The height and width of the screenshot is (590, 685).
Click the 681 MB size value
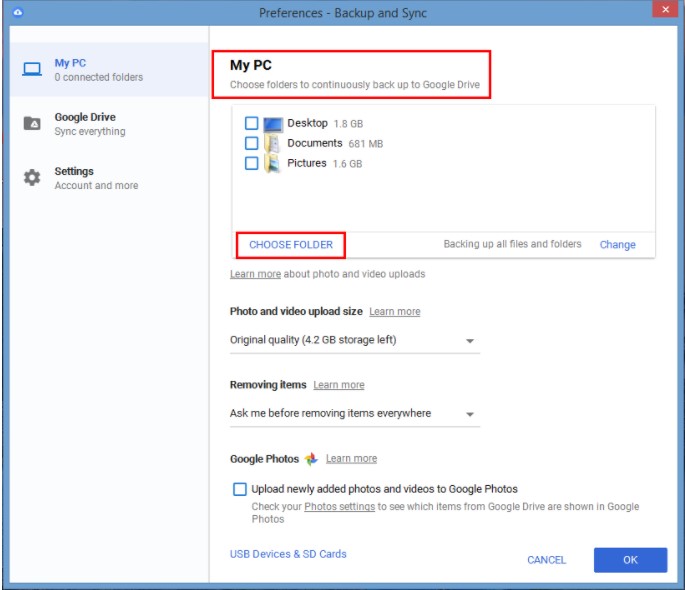click(366, 144)
